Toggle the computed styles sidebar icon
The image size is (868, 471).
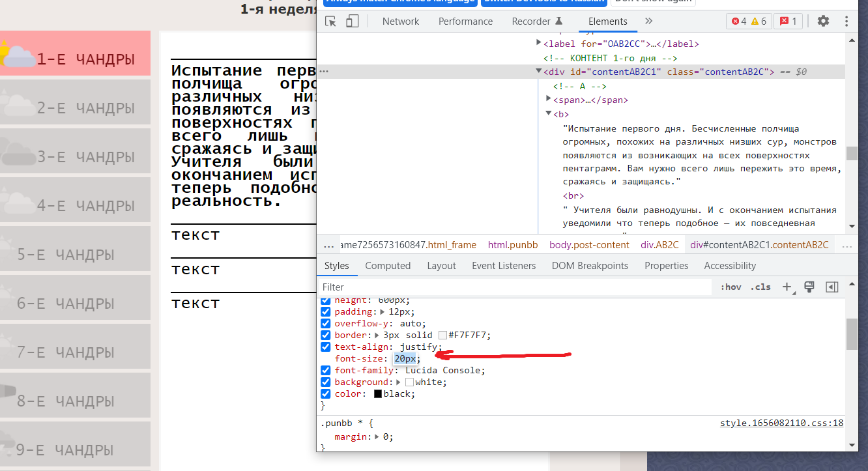pos(832,287)
